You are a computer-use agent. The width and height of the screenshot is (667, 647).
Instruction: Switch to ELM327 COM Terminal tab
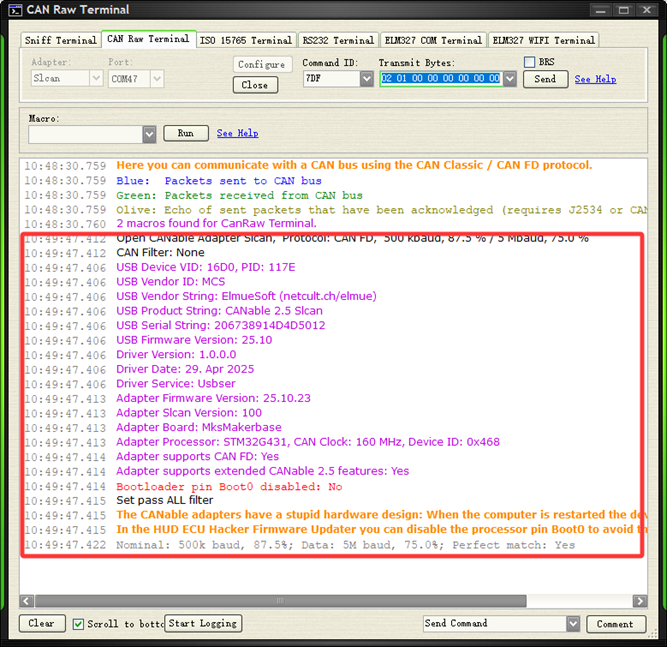point(433,40)
